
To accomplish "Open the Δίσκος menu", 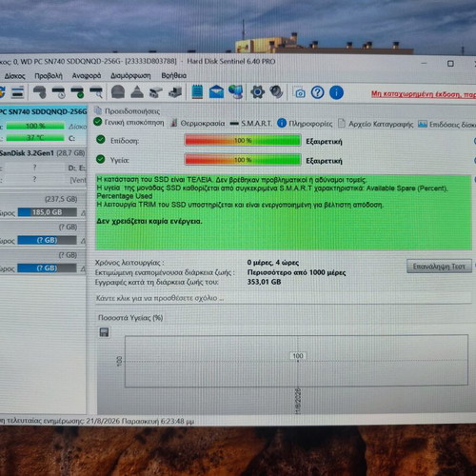I will (x=14, y=76).
